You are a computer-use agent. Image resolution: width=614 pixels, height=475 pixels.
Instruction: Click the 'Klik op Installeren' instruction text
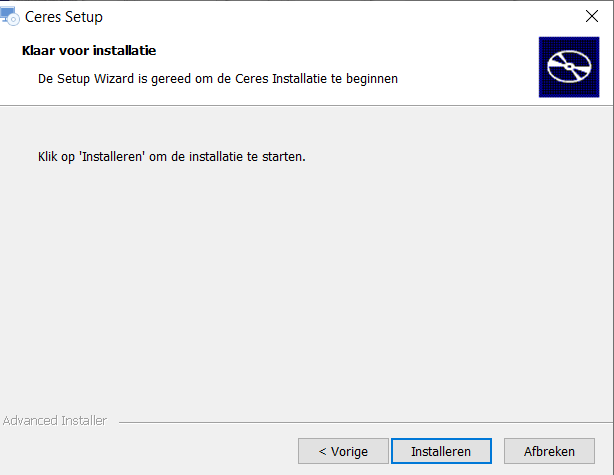coord(172,157)
